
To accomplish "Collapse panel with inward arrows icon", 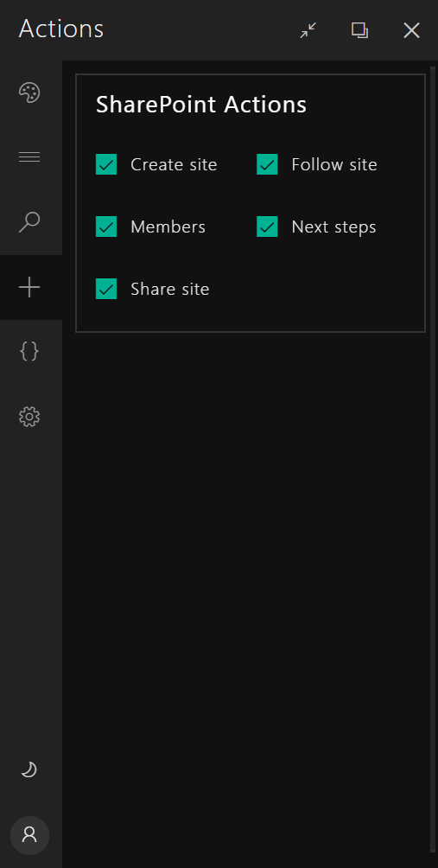I will pyautogui.click(x=308, y=30).
